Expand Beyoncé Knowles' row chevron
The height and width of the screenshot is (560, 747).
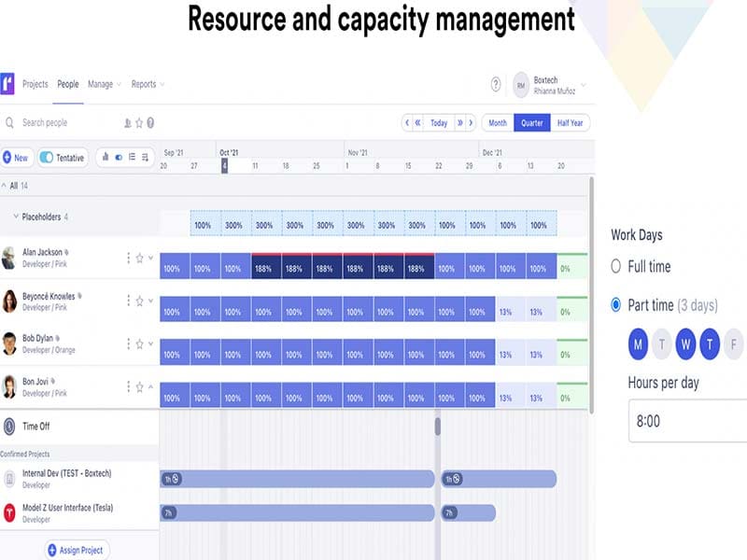pos(150,301)
